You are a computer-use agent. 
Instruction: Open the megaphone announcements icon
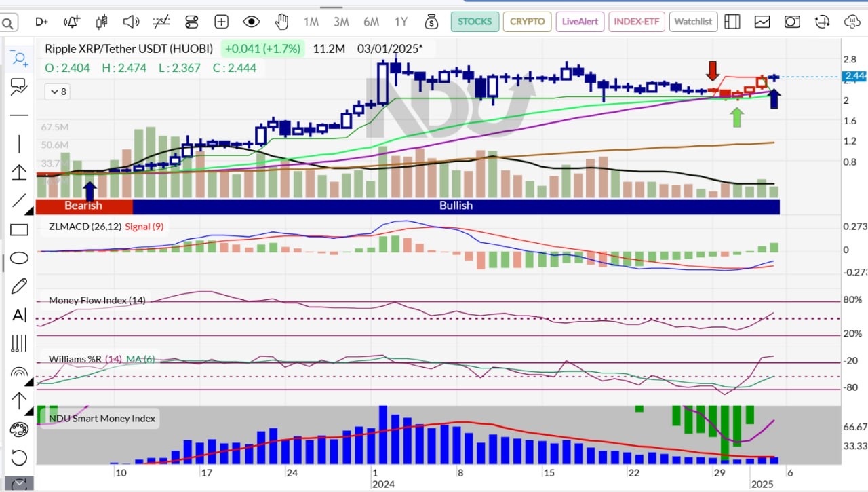point(131,22)
